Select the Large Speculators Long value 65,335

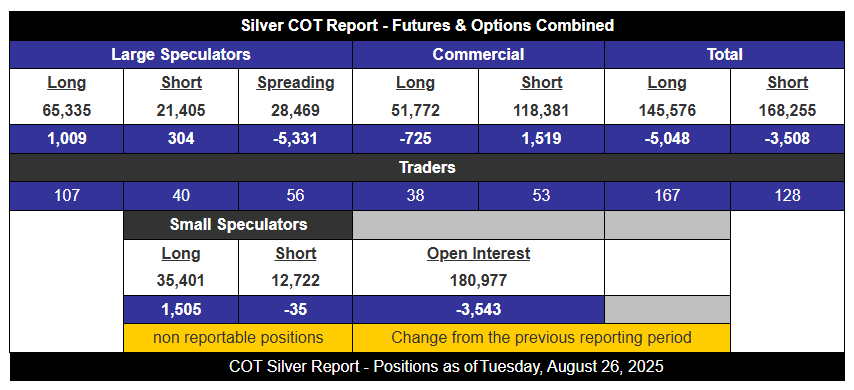pos(67,111)
